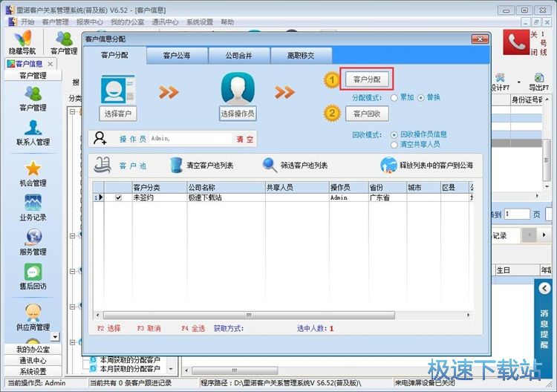
Task: Open the 帮助 menu
Action: [x=227, y=22]
